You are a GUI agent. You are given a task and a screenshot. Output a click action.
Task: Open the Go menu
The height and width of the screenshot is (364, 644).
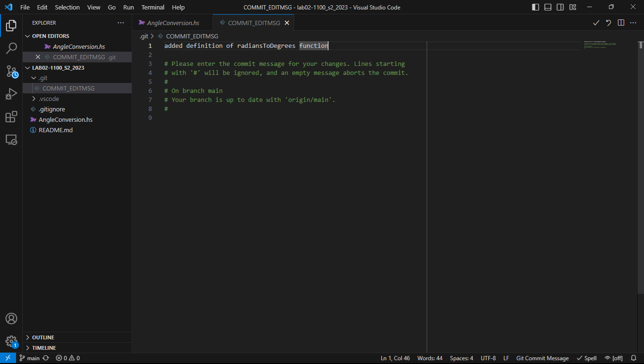click(112, 7)
